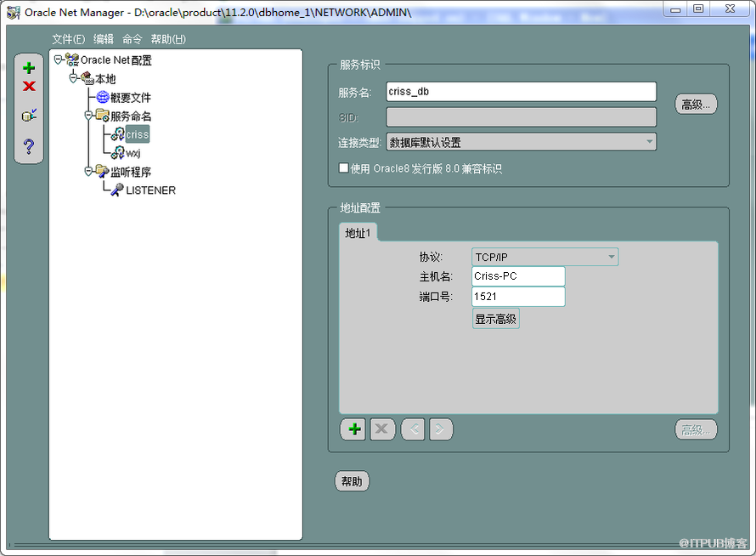The width and height of the screenshot is (756, 556).
Task: Click the Oracle Net Manager title bar icon
Action: click(13, 12)
